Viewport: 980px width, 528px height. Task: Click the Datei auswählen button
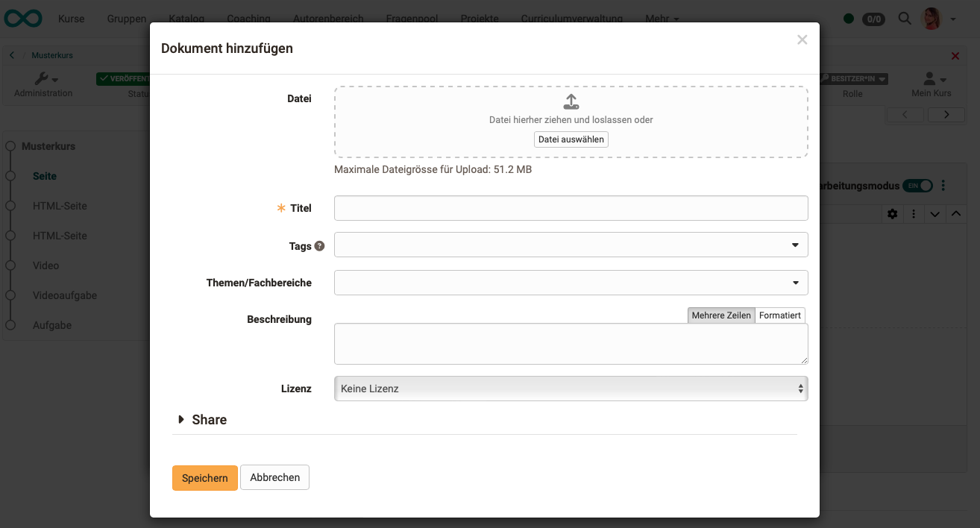571,139
